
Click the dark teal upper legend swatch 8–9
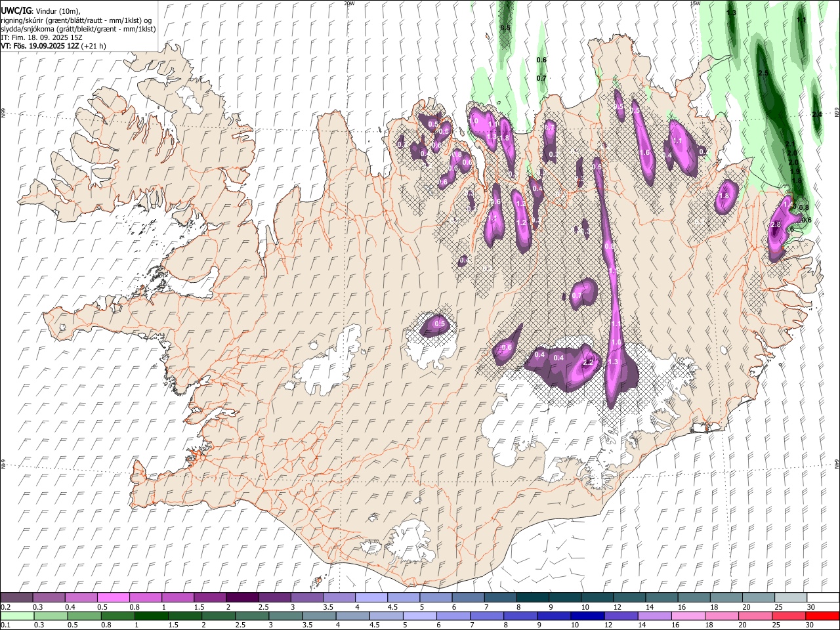pyautogui.click(x=532, y=598)
